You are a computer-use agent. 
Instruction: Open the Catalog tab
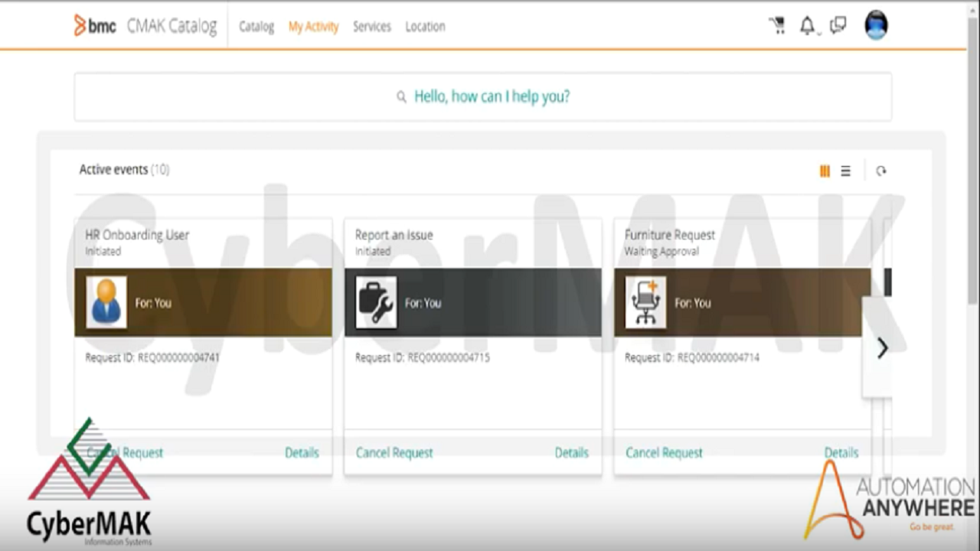point(256,27)
